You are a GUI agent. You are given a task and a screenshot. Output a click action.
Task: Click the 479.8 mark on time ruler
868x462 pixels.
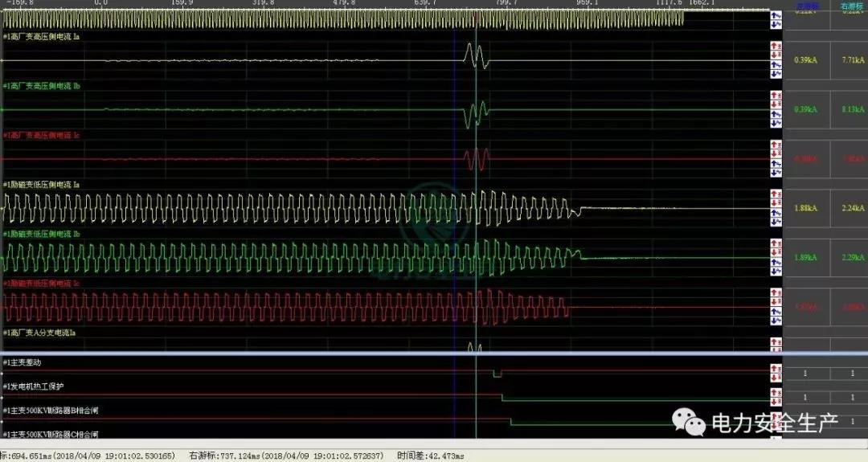click(344, 3)
